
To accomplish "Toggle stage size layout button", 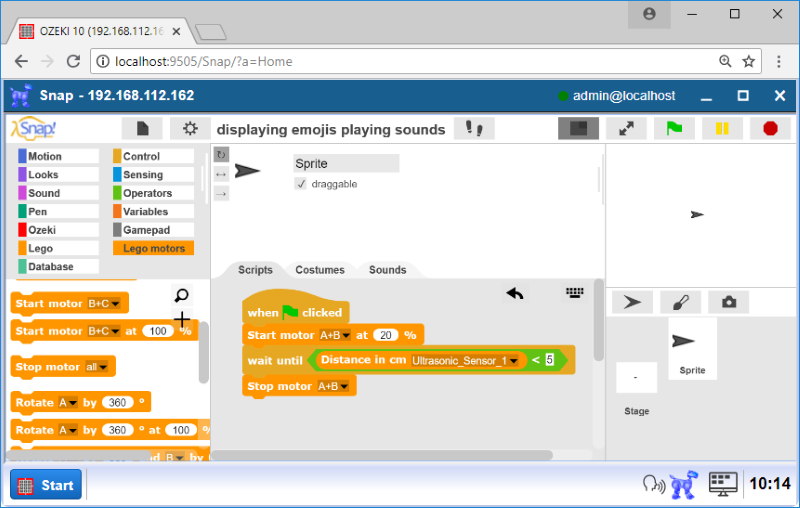I will point(578,128).
